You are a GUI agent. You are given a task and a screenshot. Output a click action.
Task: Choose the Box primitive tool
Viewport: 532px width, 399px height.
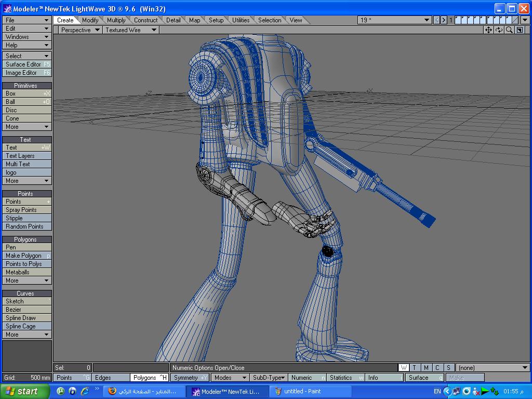coord(27,94)
